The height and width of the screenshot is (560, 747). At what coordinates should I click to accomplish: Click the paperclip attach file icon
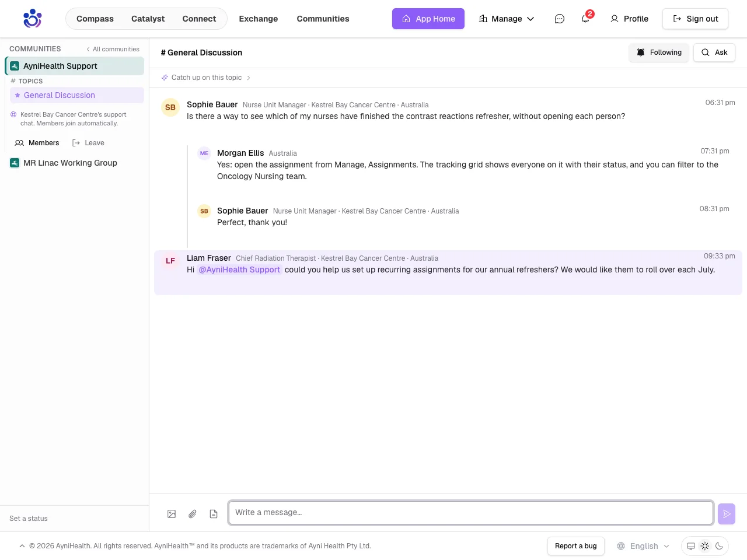[193, 514]
